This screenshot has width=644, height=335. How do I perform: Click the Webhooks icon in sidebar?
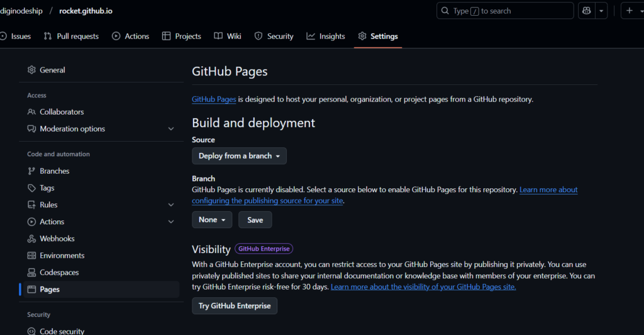click(x=31, y=239)
